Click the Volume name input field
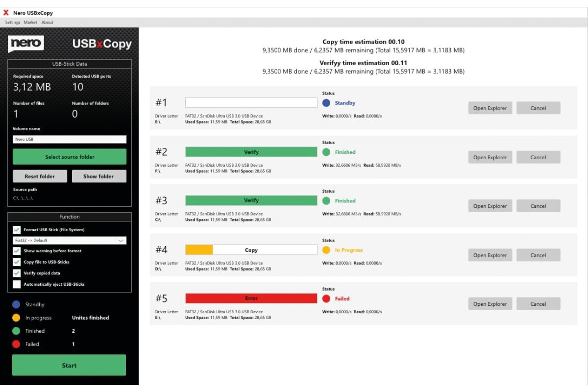This screenshot has width=588, height=392. [x=70, y=140]
